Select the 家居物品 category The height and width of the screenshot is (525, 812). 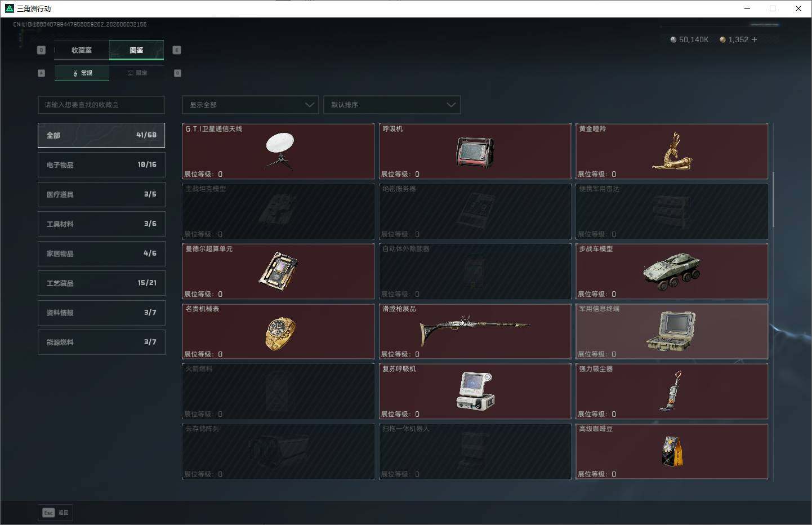pos(101,253)
